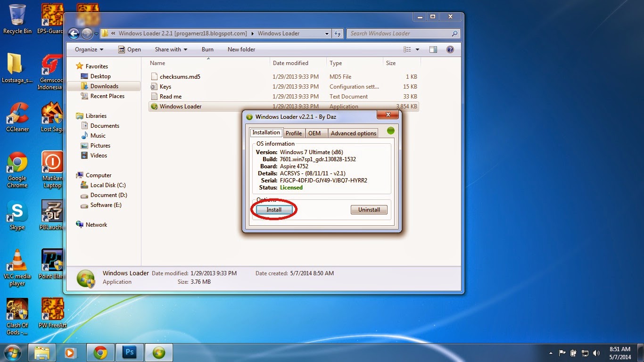Launch Skype from the desktop

pos(17,216)
